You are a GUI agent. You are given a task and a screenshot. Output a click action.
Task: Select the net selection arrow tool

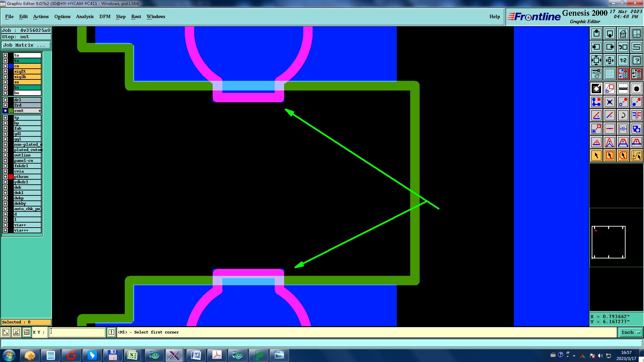[636, 156]
